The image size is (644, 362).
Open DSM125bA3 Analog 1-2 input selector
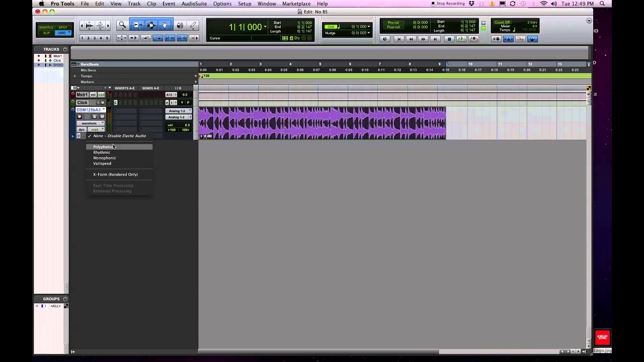click(x=179, y=111)
